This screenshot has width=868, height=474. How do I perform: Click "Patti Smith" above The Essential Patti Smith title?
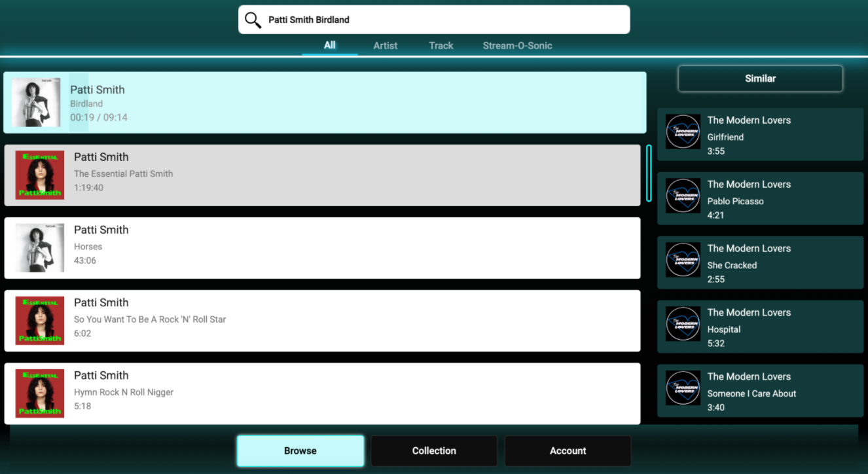(101, 157)
